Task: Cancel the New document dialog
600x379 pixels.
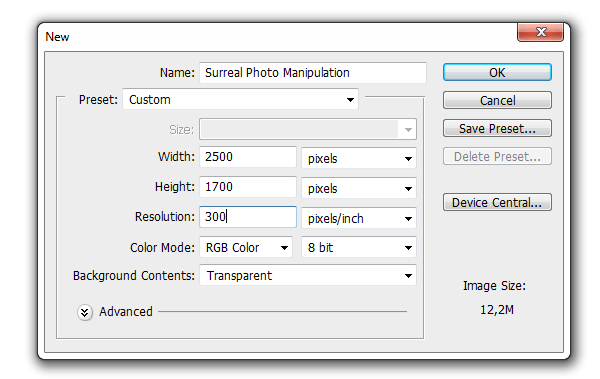Action: tap(497, 100)
